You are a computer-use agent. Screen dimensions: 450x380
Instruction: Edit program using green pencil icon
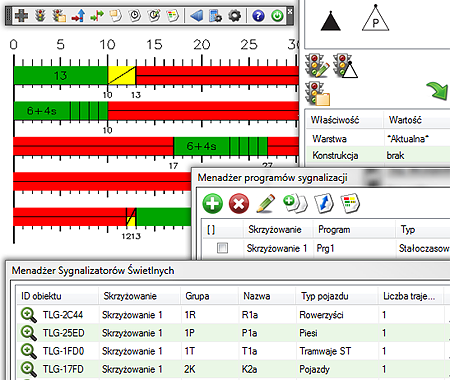[265, 203]
